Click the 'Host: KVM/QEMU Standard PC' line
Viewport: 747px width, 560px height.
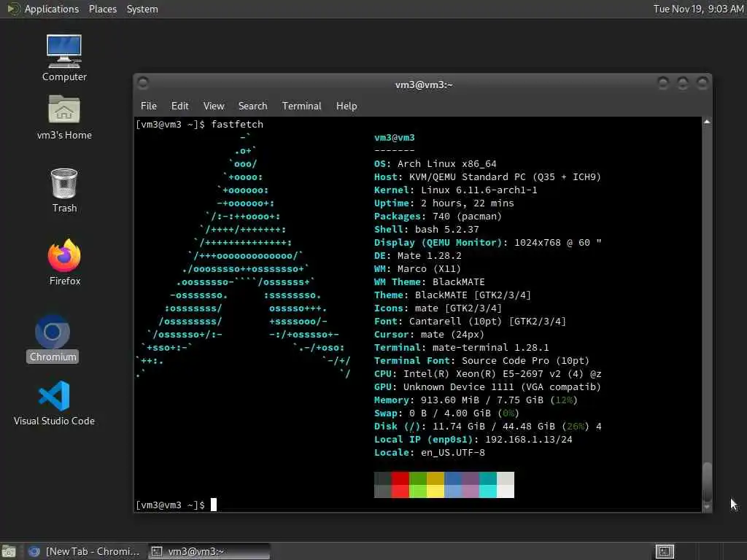coord(487,177)
